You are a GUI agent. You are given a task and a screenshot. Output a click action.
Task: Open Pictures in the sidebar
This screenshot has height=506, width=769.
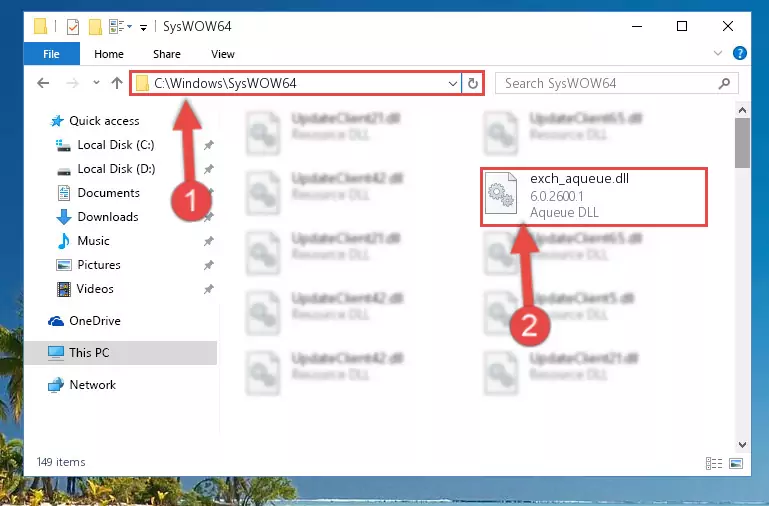point(99,265)
